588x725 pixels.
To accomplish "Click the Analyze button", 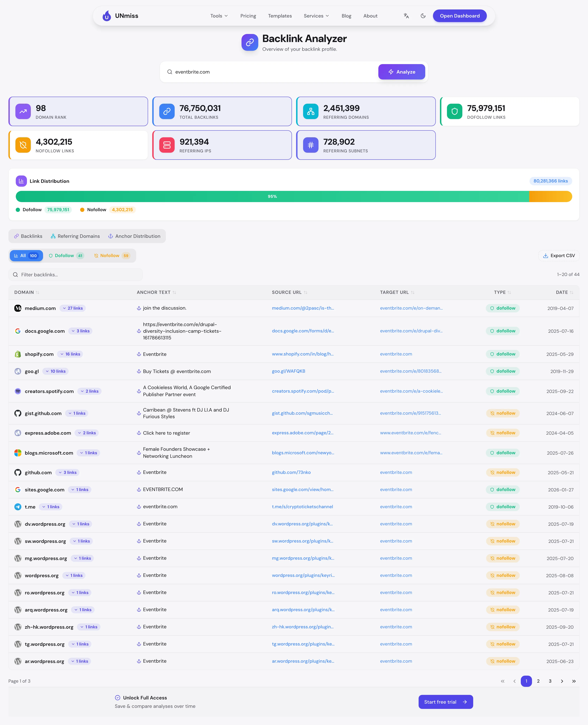I will (402, 72).
